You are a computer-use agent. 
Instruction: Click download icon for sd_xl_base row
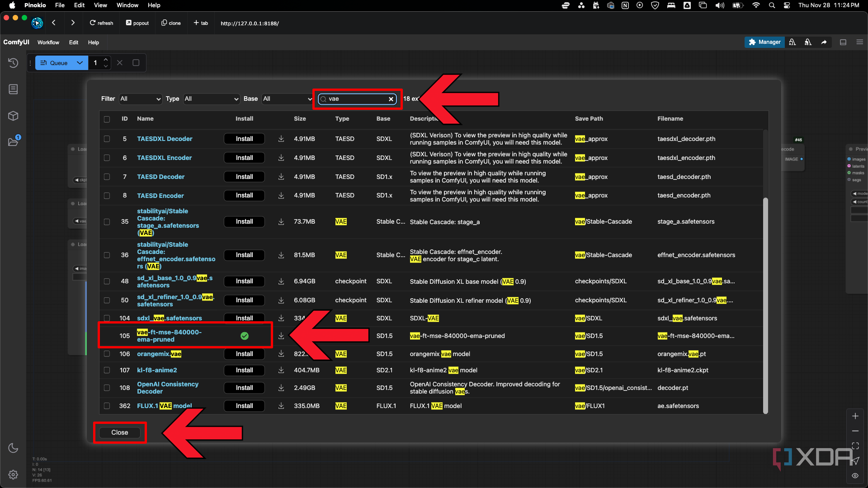pos(281,281)
